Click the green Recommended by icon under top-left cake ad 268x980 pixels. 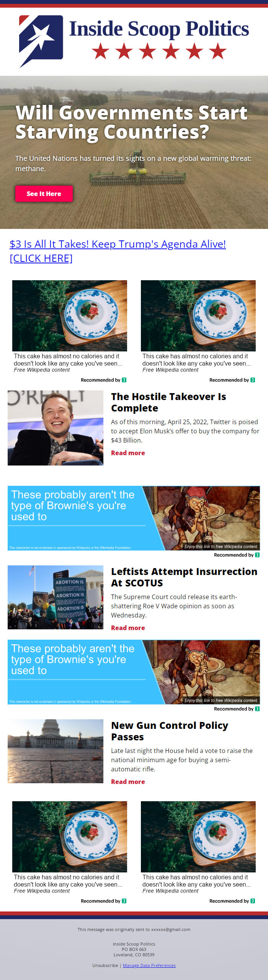[124, 380]
